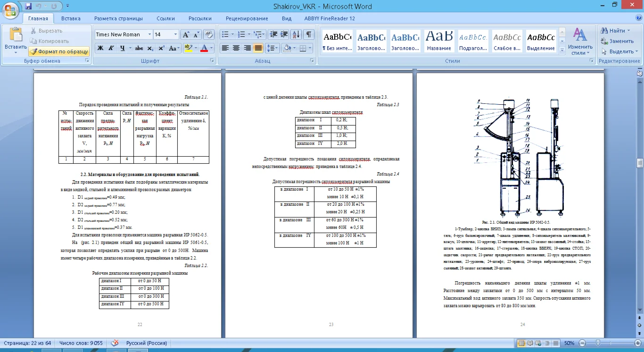This screenshot has width=644, height=352.
Task: Copy selection with Копировать
Action: [x=50, y=41]
